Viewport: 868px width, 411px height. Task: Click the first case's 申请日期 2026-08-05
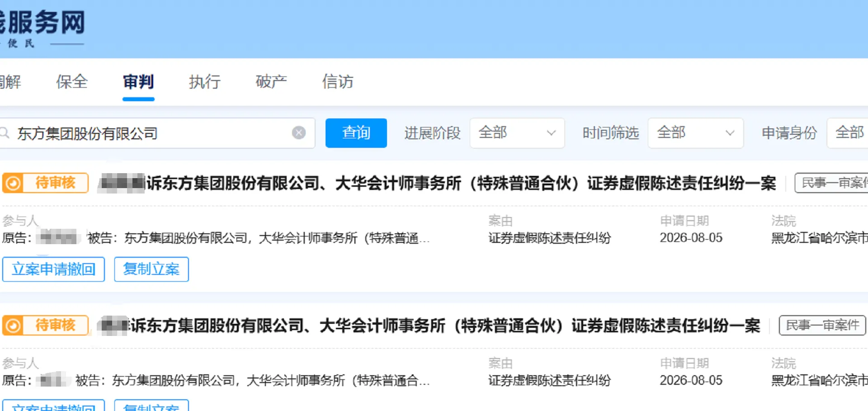coord(691,238)
